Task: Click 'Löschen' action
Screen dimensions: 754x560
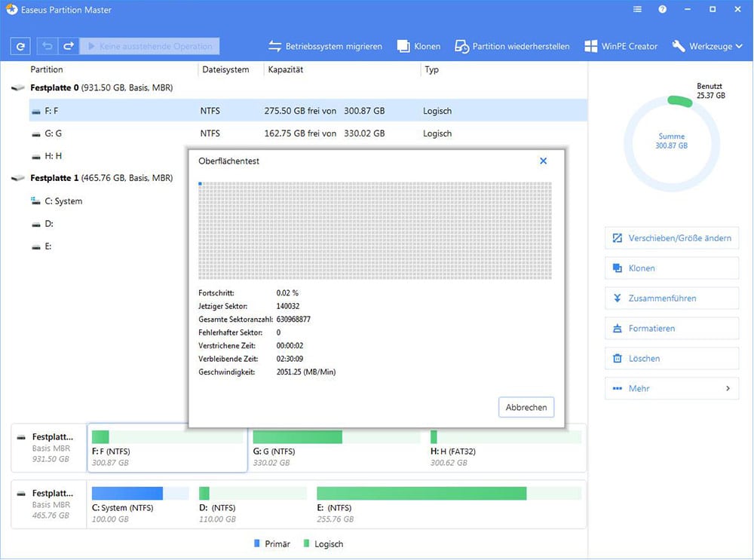Action: pos(672,358)
